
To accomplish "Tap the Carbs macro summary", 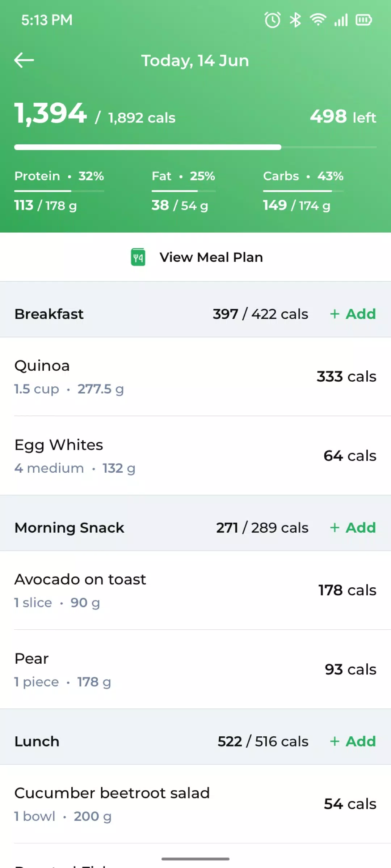I will tap(303, 191).
